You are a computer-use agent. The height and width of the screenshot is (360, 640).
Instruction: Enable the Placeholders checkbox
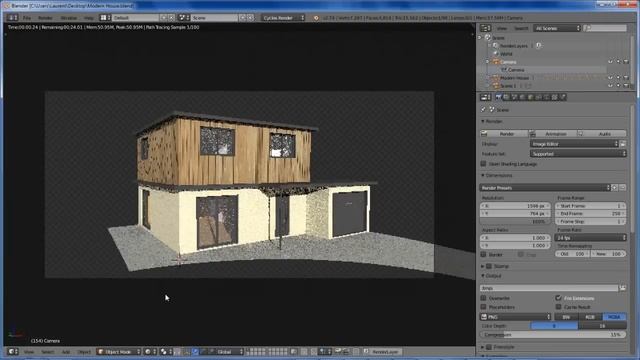coord(484,307)
